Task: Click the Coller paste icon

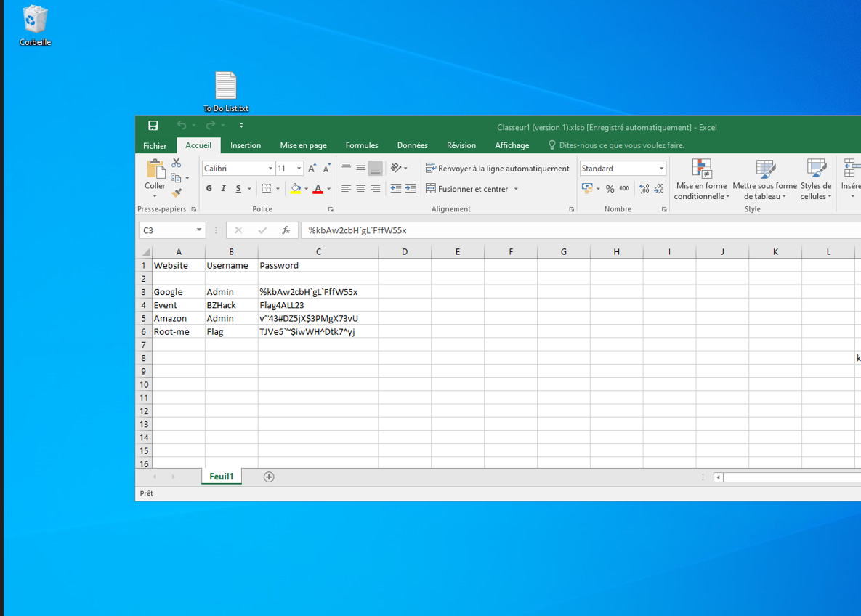Action: pos(155,170)
